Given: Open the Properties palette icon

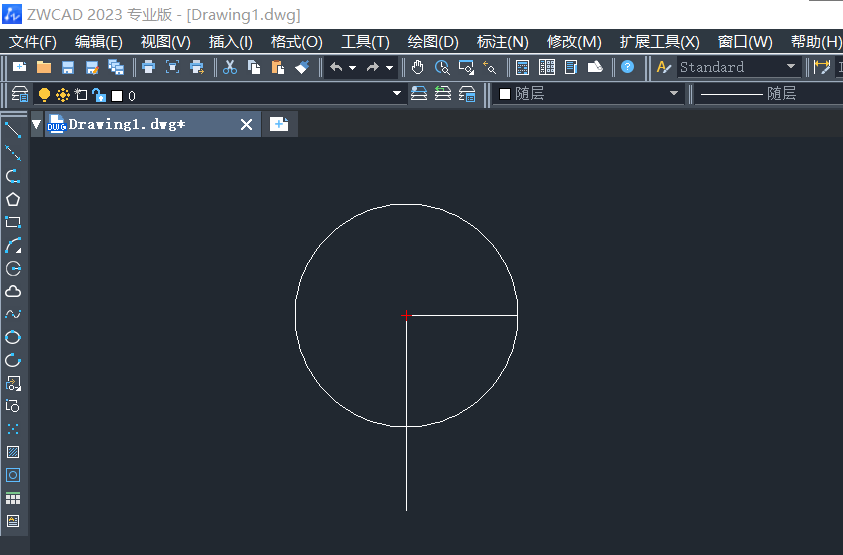Looking at the screenshot, I should click(523, 67).
